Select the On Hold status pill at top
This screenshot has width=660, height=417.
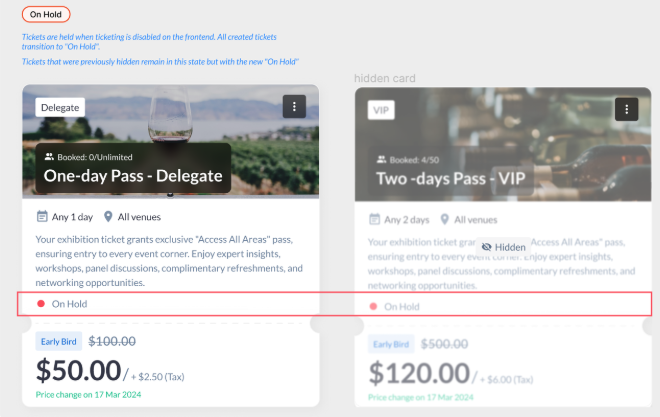click(46, 15)
